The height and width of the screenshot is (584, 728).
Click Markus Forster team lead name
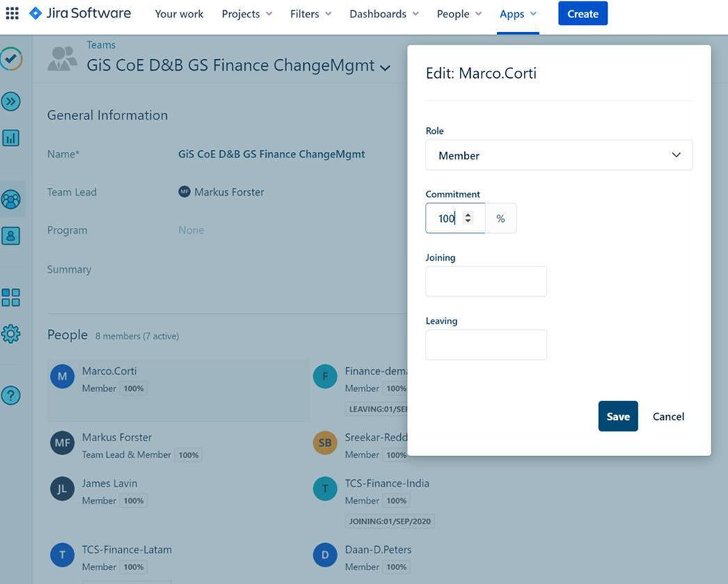[x=229, y=192]
